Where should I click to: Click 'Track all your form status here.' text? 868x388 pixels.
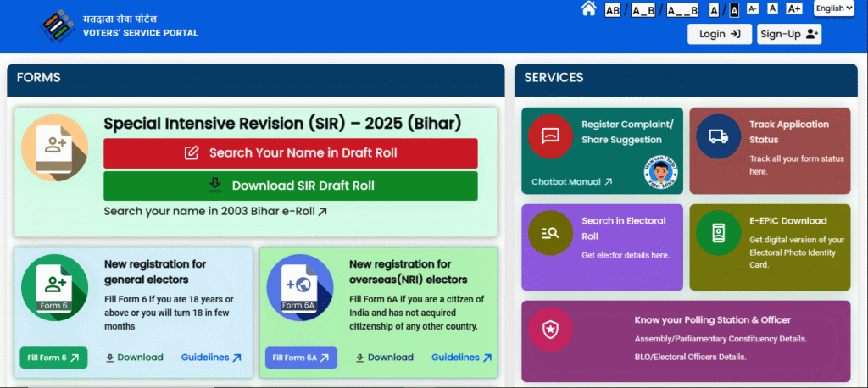click(797, 165)
